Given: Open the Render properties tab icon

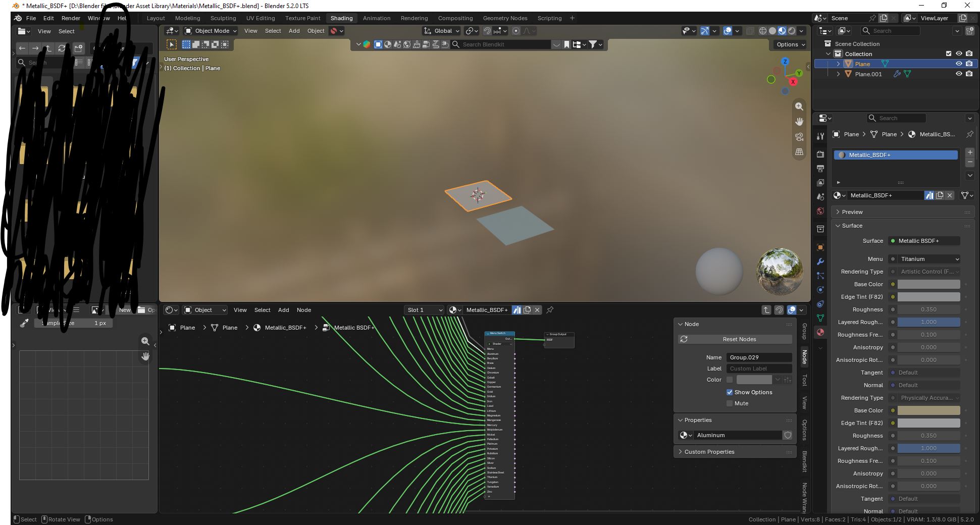Looking at the screenshot, I should (x=820, y=154).
